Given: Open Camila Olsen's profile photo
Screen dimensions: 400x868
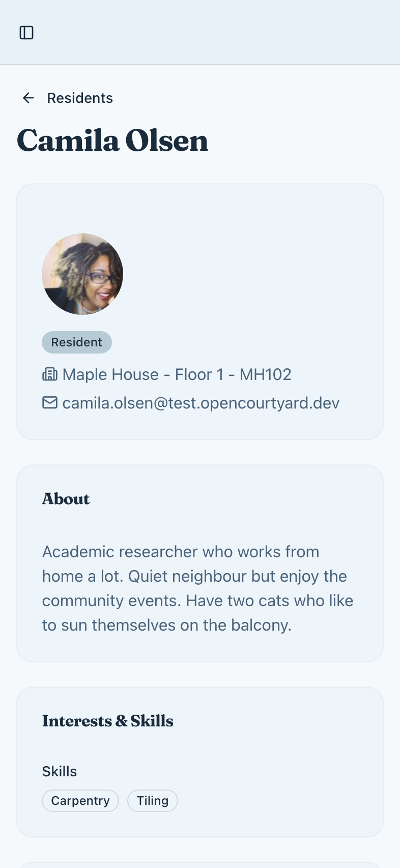Looking at the screenshot, I should pos(82,274).
